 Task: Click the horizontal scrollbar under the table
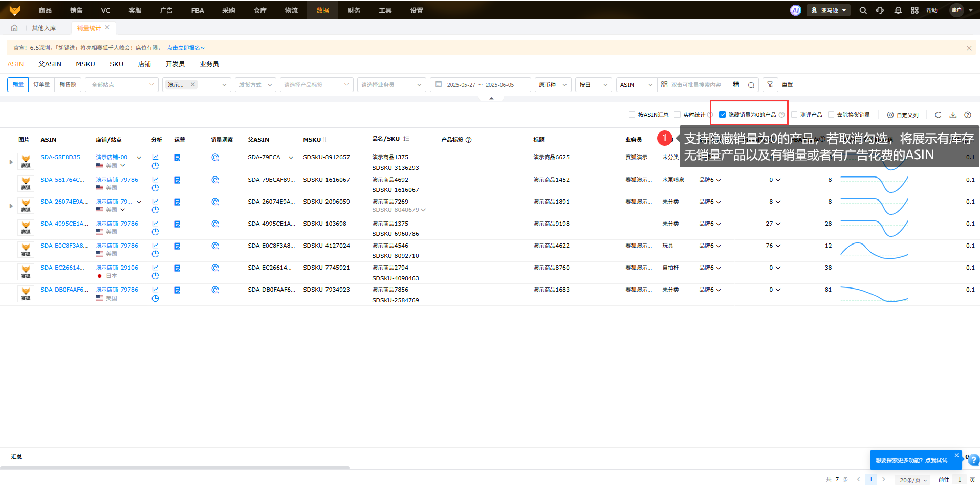tap(175, 468)
